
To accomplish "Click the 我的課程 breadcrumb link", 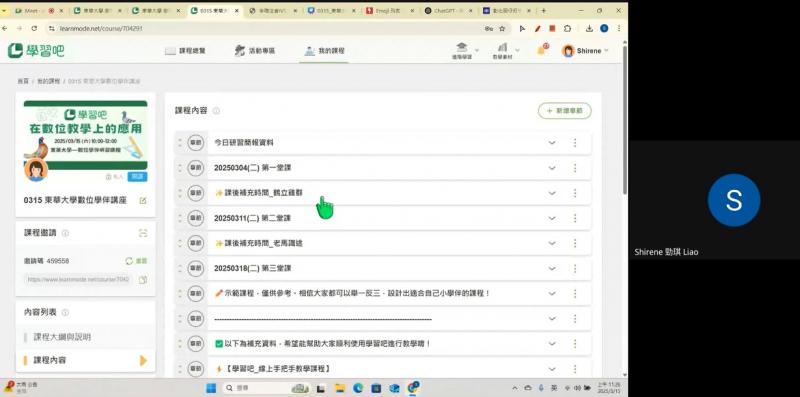I will (x=48, y=81).
